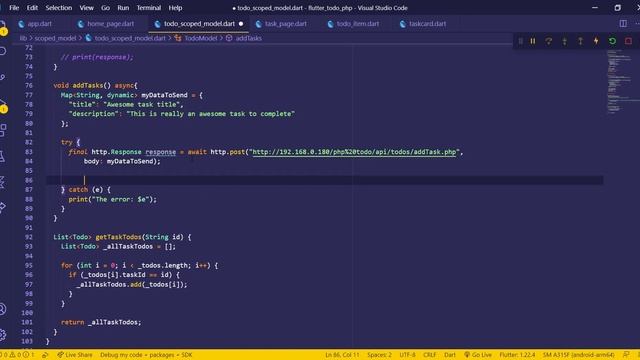Click the sync icon in status bar
Image resolution: width=640 pixels, height=360 pixels.
[x=45, y=355]
